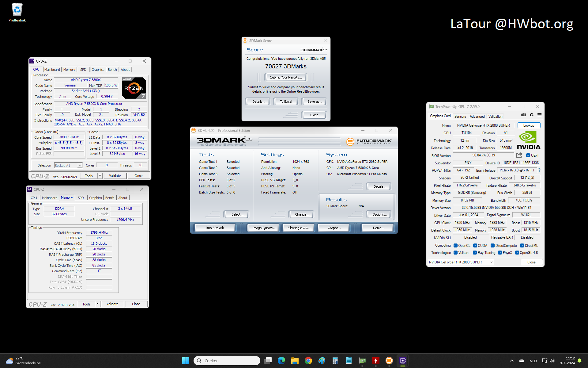Viewport: 588px width, 368px height.
Task: Open the GPU selection dropdown in GPU-Z
Action: click(x=461, y=262)
